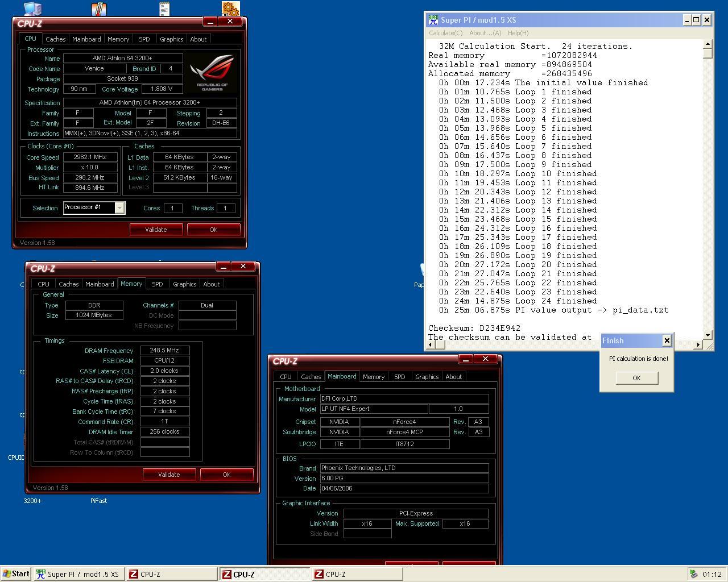The height and width of the screenshot is (582, 728).
Task: Click the Core Voltage value 1.808 V
Action: [162, 89]
